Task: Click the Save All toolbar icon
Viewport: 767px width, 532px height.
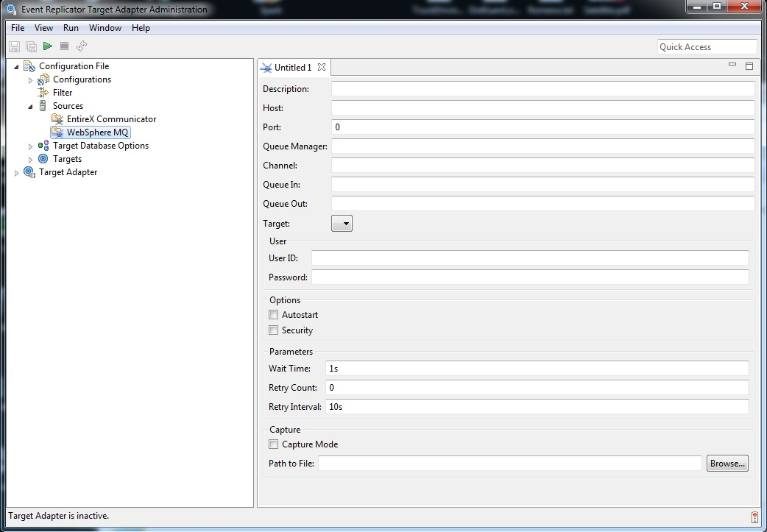Action: (x=31, y=46)
